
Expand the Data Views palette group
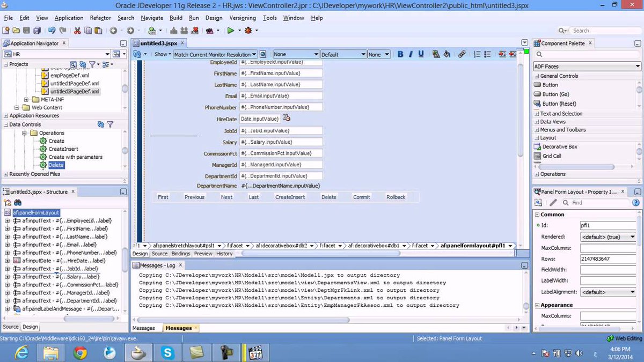click(537, 122)
